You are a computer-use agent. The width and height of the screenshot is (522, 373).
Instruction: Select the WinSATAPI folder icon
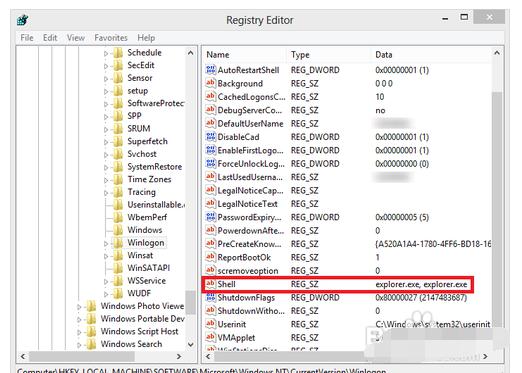[x=118, y=268]
